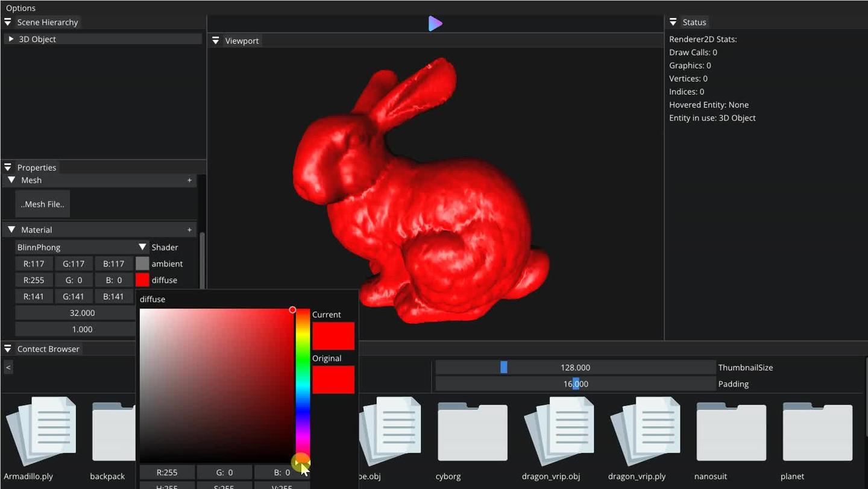Open the nanosuit folder
868x489 pixels.
[x=731, y=432]
